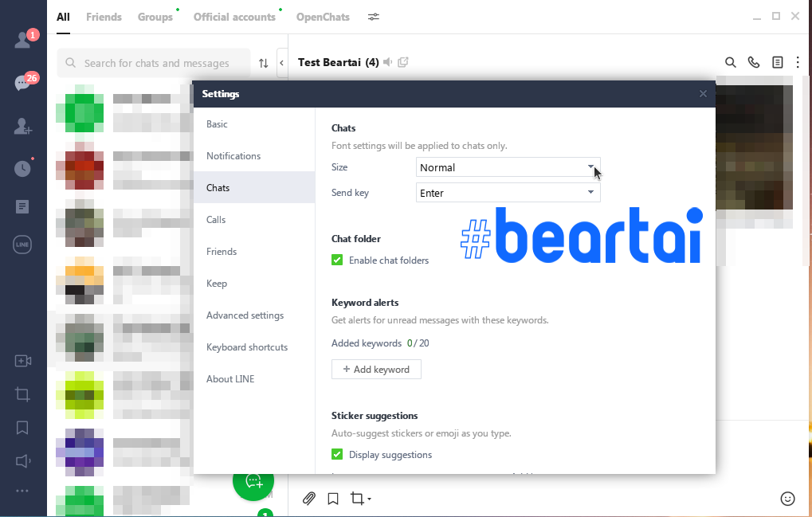
Task: Launch screen capture crop icon in sidebar
Action: [x=22, y=394]
